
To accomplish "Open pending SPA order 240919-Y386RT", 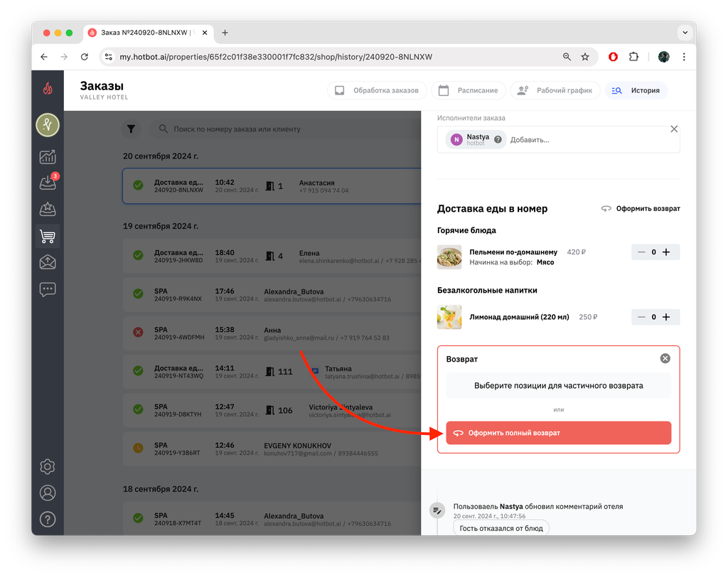I will [x=272, y=448].
